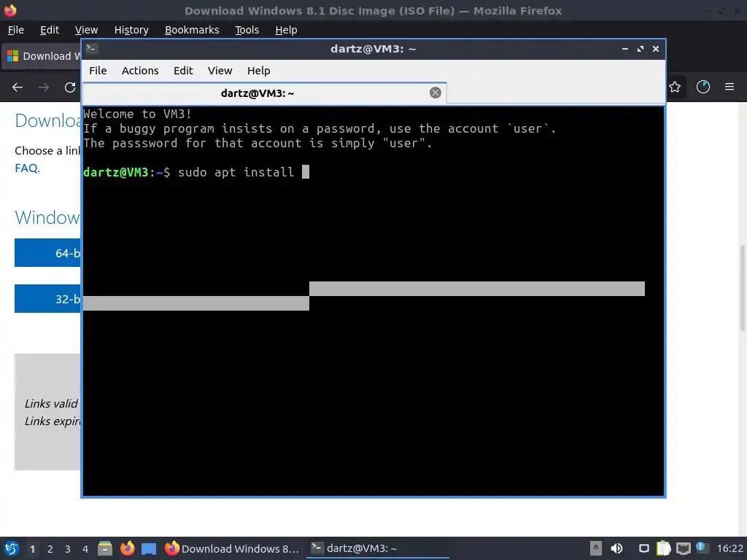Open the volume control tray icon

[616, 548]
